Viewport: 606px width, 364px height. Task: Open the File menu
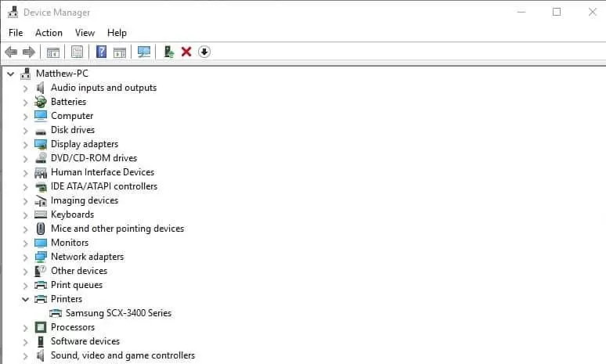click(16, 33)
